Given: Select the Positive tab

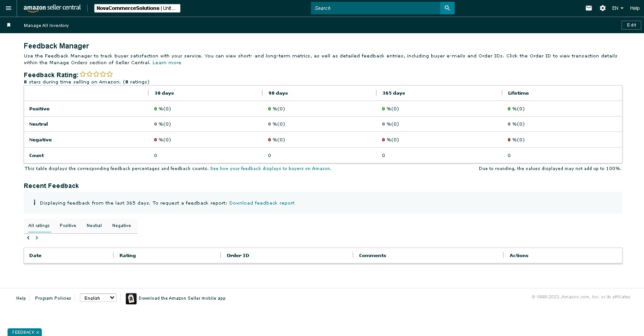Looking at the screenshot, I should pos(68,226).
